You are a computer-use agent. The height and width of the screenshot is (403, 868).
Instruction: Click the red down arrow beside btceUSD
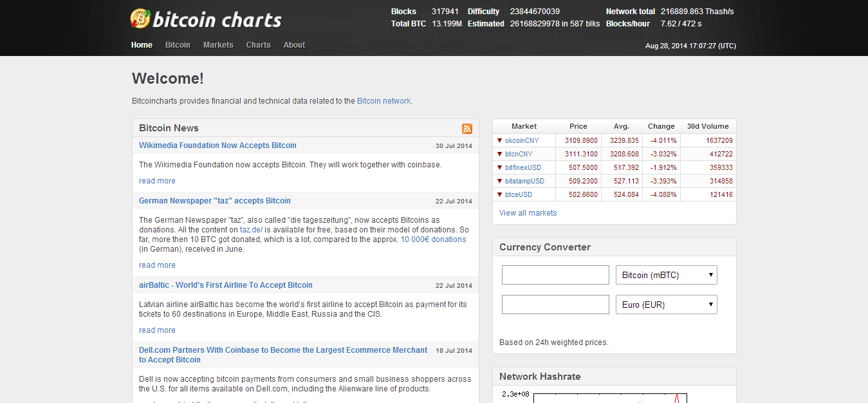[x=499, y=194]
